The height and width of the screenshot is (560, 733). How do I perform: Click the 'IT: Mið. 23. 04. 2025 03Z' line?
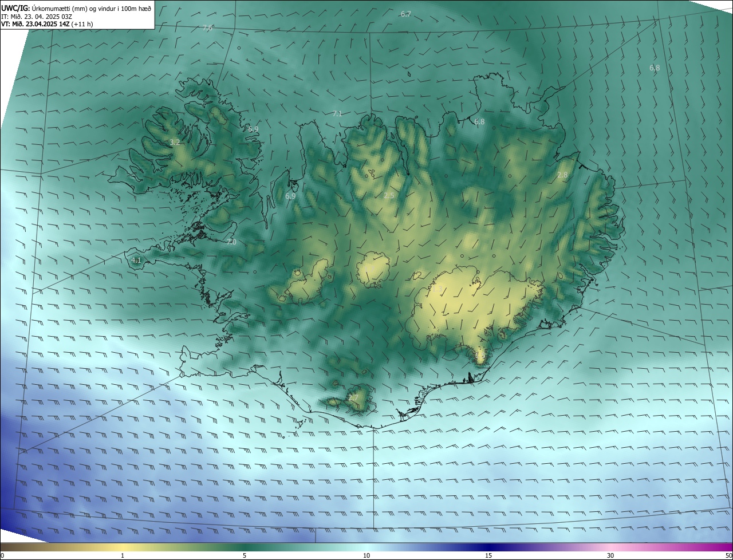pyautogui.click(x=36, y=17)
